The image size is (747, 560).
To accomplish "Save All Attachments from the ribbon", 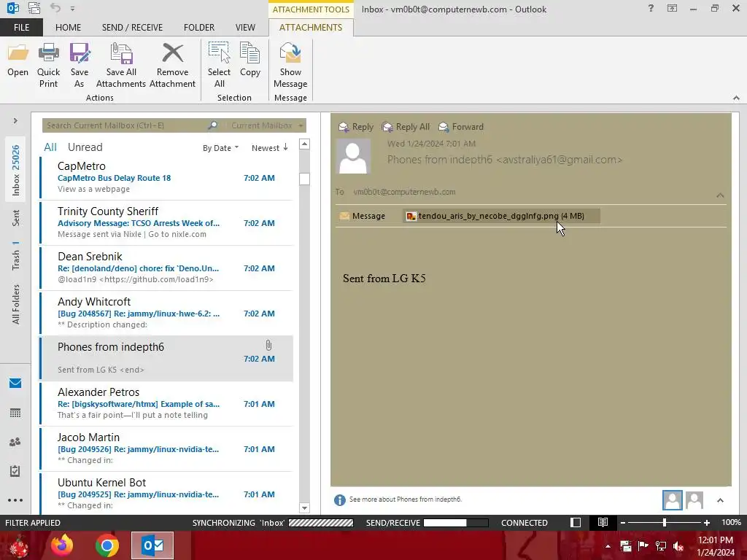I will (121, 65).
